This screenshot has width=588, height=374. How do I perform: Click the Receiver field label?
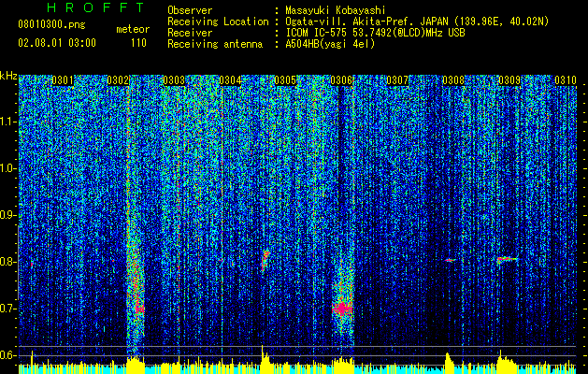pos(190,33)
